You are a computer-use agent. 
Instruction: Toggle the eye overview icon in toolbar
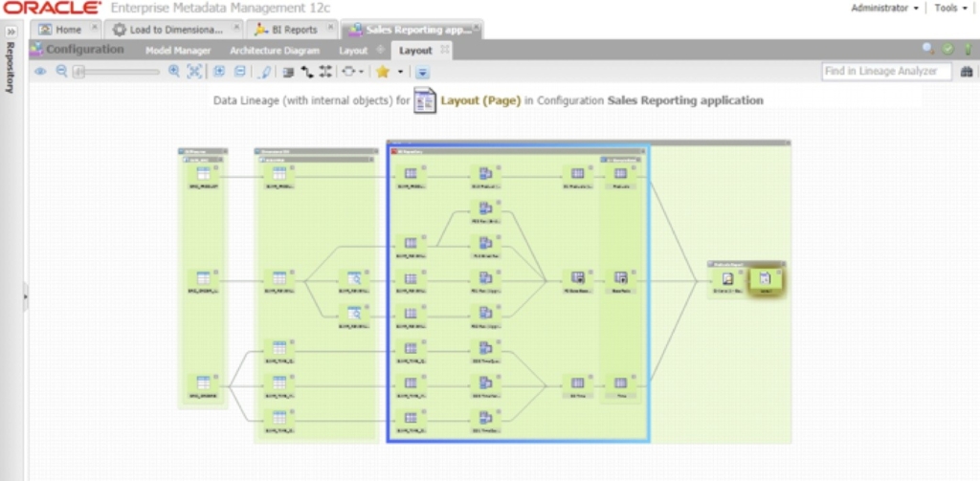40,72
